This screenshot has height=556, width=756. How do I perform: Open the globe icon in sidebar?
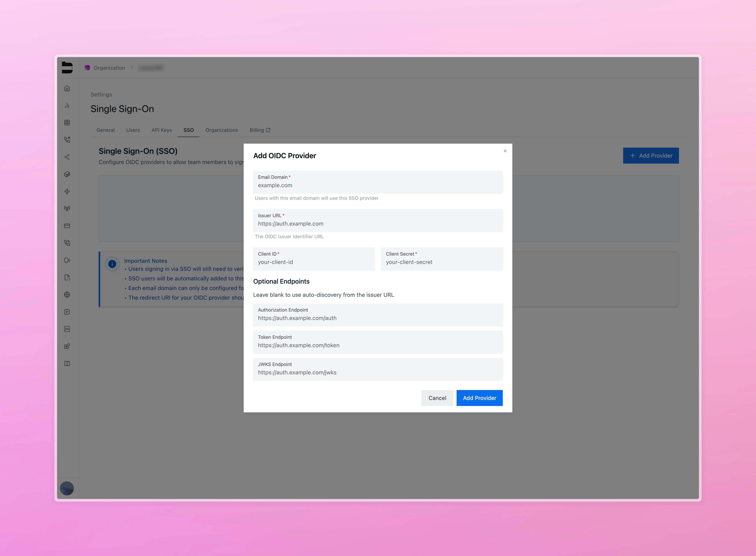[x=67, y=294]
